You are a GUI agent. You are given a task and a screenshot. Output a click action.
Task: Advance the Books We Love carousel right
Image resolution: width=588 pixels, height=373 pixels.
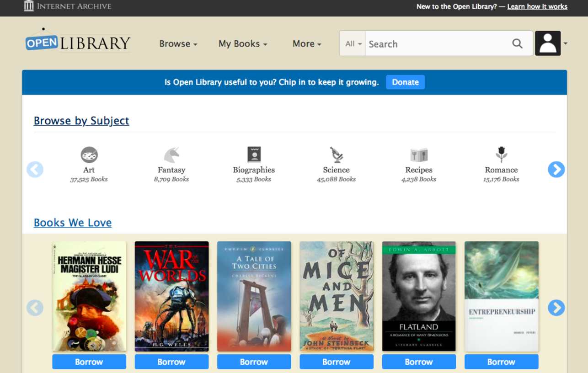pyautogui.click(x=556, y=308)
